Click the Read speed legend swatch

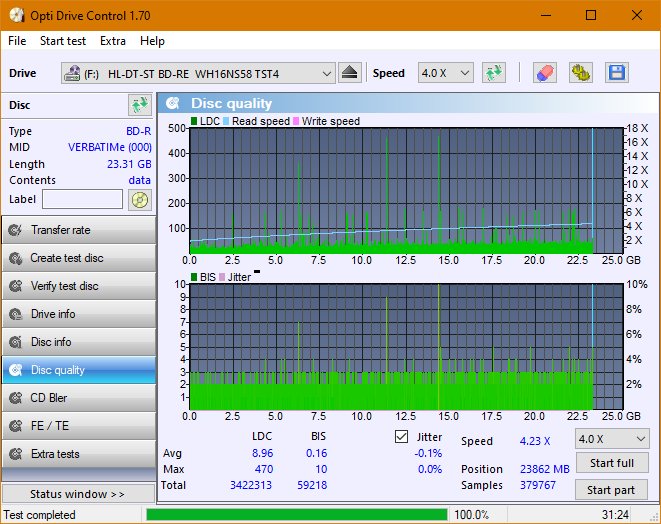(226, 121)
